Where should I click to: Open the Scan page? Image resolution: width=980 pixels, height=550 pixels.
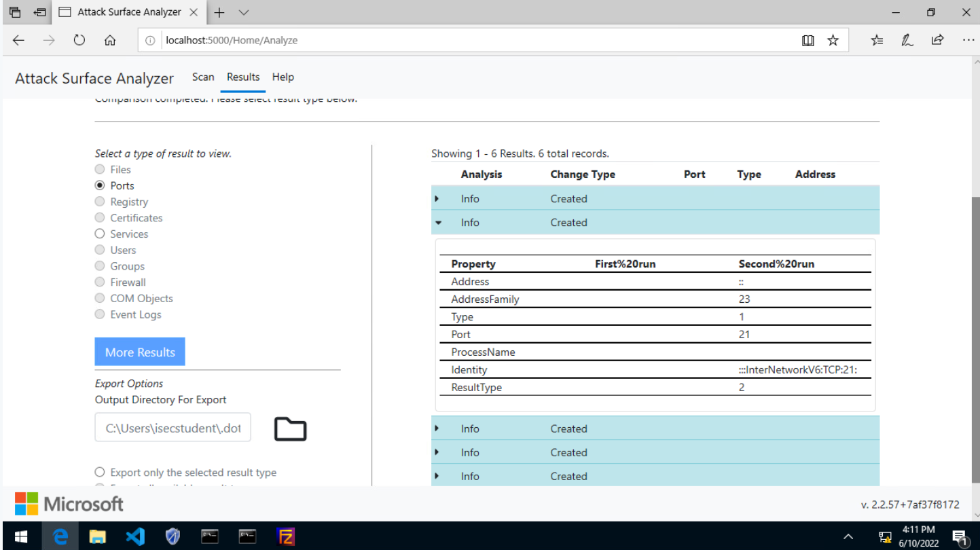tap(203, 77)
